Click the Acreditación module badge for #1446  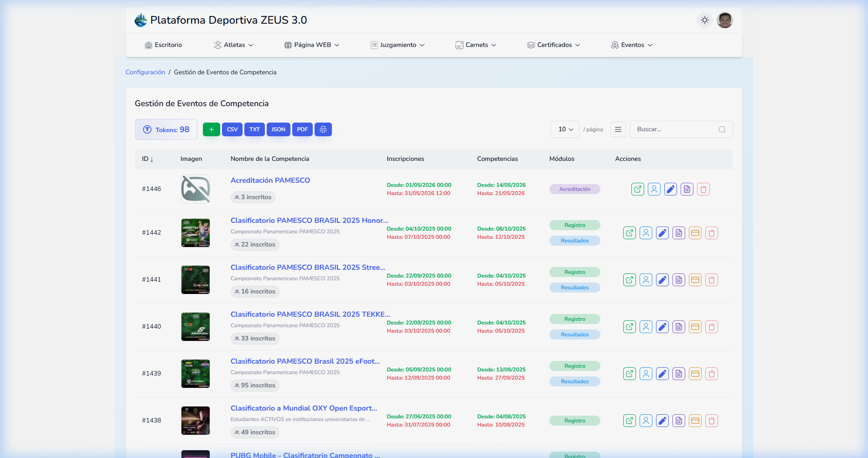click(575, 189)
